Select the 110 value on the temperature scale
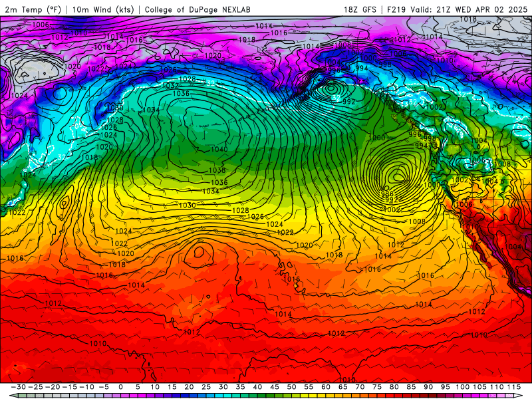This screenshot has width=532, height=399. coord(497,387)
